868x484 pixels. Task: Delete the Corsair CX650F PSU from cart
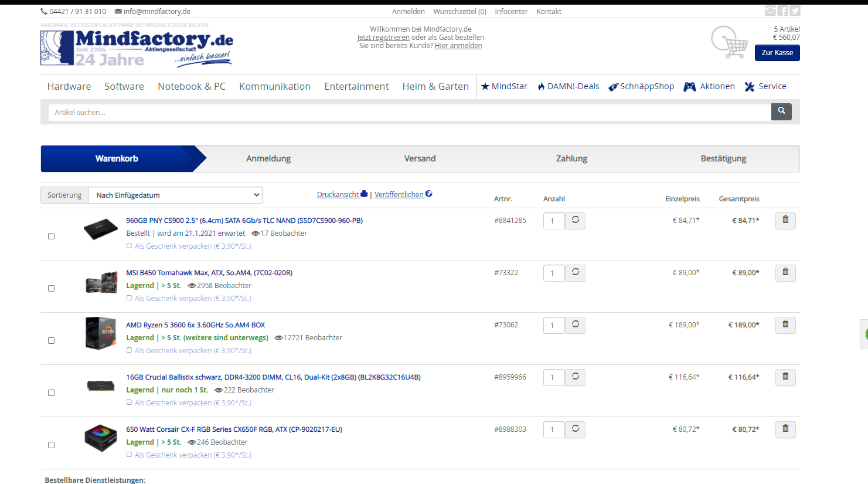[785, 429]
